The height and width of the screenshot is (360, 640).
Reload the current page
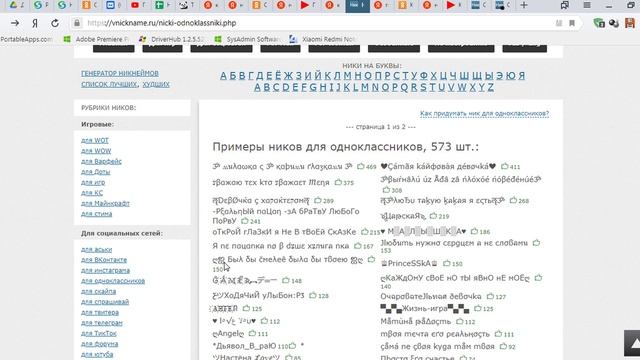coord(55,23)
